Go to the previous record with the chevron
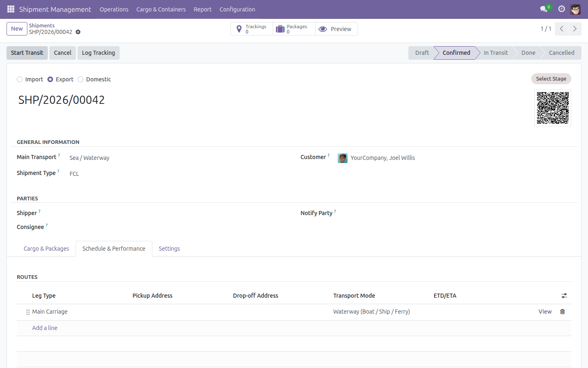 click(561, 29)
